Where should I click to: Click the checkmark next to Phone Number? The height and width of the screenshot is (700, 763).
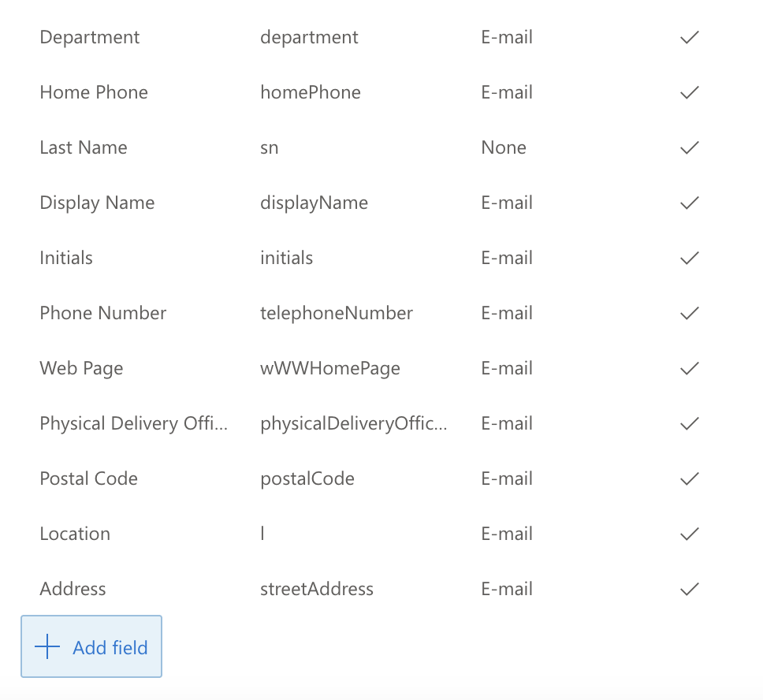pyautogui.click(x=688, y=313)
